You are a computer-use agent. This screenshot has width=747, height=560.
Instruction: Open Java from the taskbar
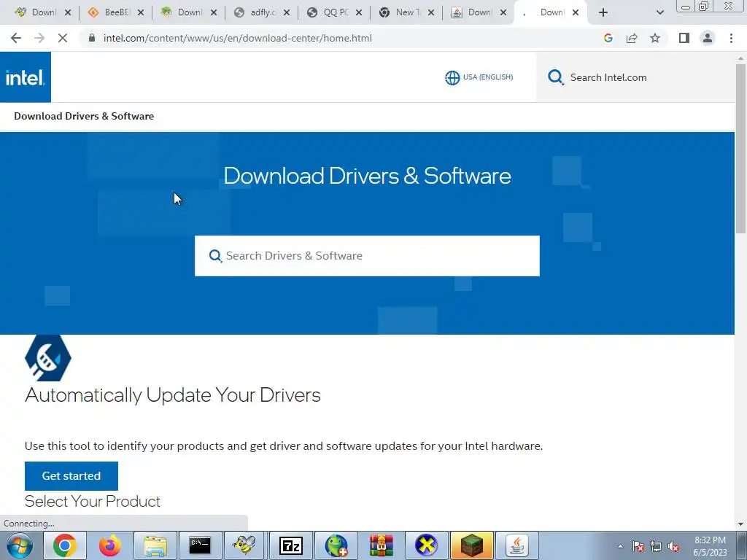pyautogui.click(x=517, y=545)
